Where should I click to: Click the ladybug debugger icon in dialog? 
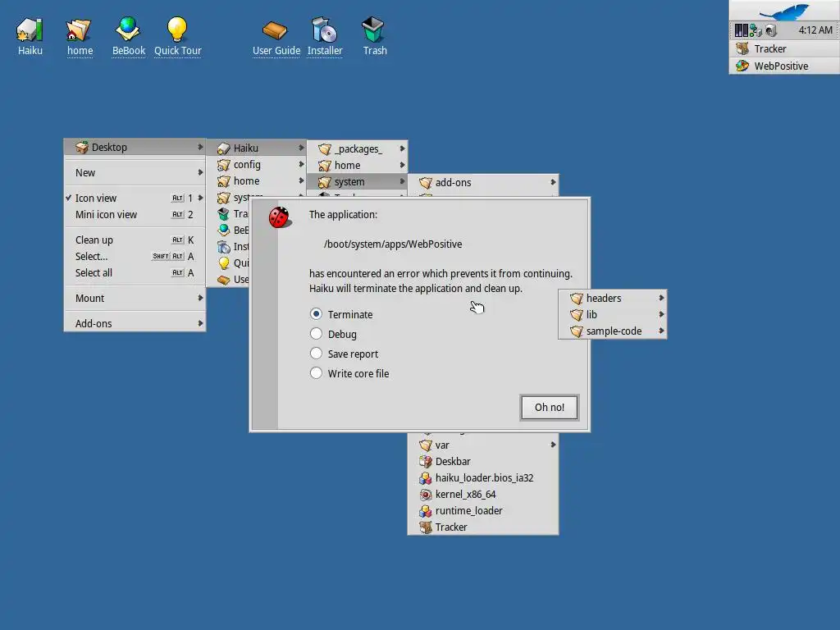tap(280, 217)
